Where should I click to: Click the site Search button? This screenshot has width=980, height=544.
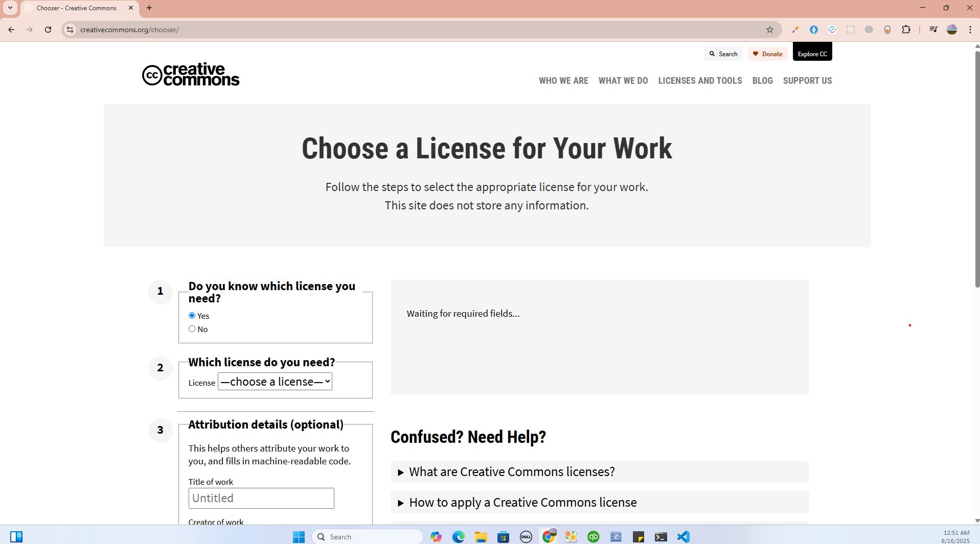click(723, 54)
